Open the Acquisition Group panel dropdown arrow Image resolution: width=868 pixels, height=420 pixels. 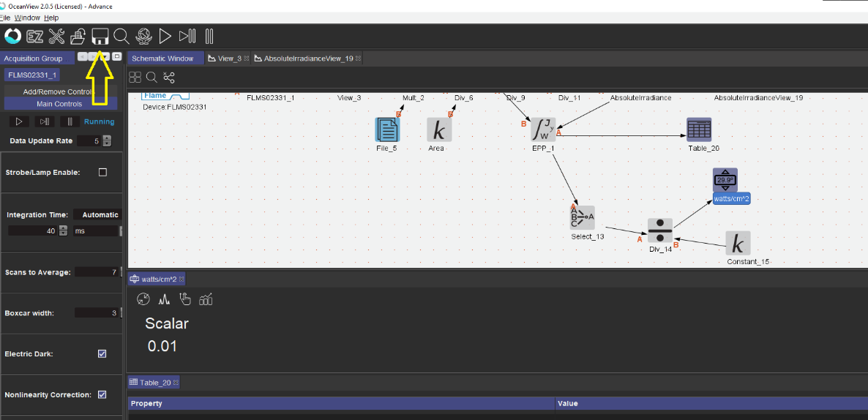pos(105,56)
